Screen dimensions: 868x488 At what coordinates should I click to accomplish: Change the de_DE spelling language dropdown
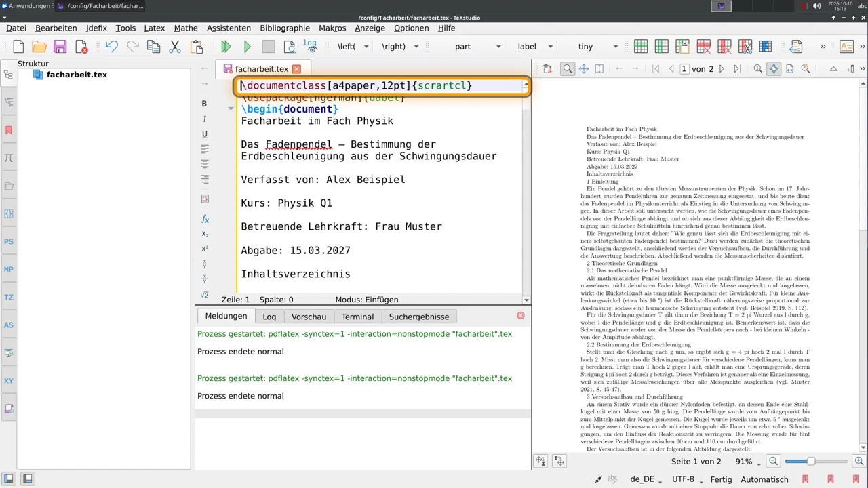pos(647,479)
